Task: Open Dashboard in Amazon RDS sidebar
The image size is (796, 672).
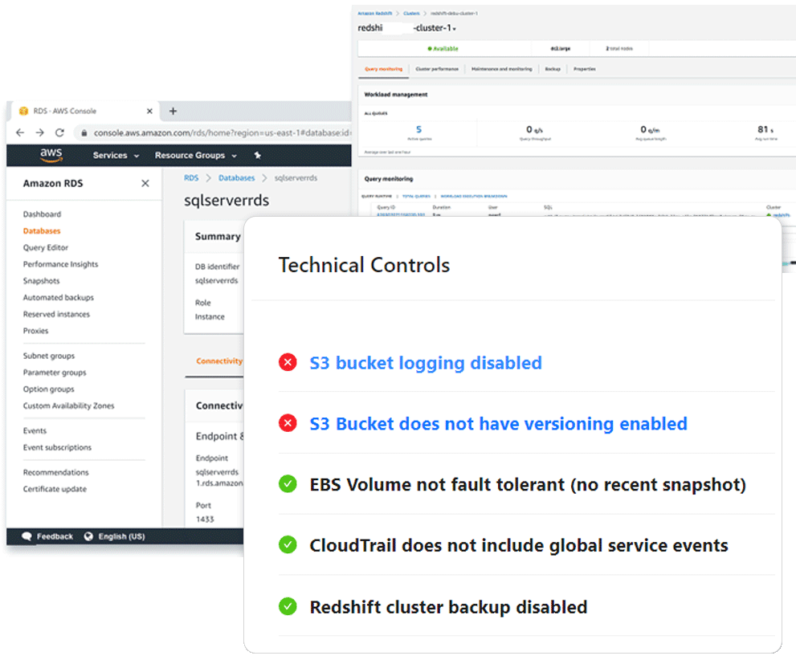Action: pos(42,214)
